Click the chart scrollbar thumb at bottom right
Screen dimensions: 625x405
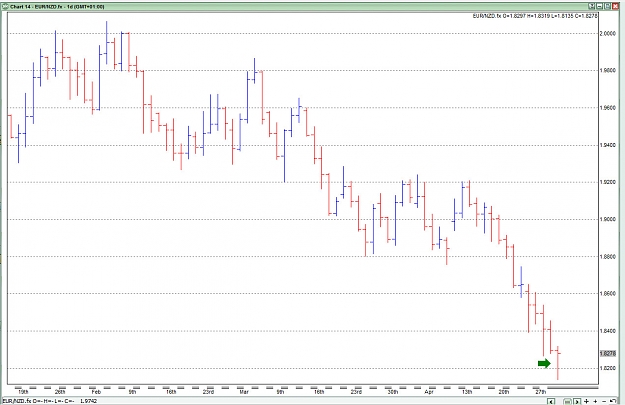pyautogui.click(x=568, y=402)
